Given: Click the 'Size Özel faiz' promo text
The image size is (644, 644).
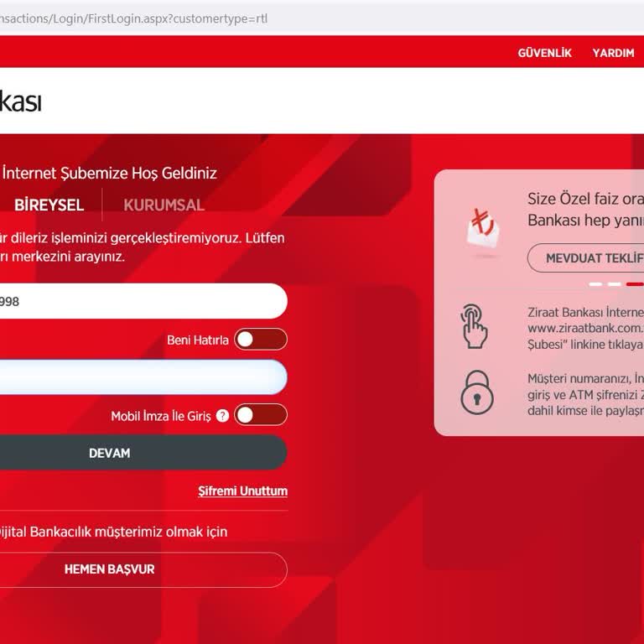Looking at the screenshot, I should pos(585,210).
